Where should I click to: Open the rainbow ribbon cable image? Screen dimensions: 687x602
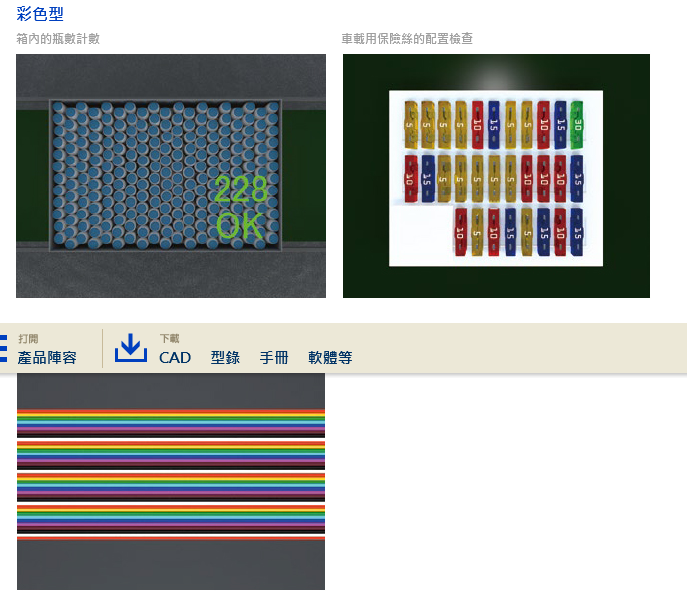pyautogui.click(x=170, y=480)
